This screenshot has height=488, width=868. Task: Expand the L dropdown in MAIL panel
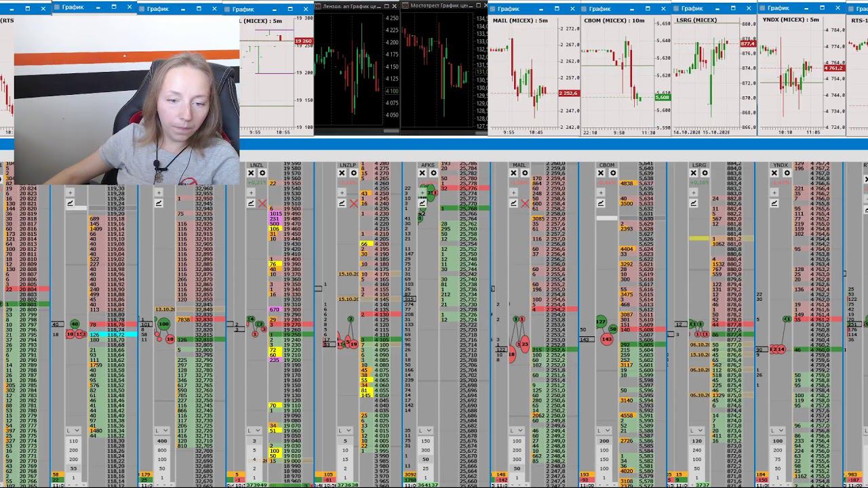[x=516, y=430]
